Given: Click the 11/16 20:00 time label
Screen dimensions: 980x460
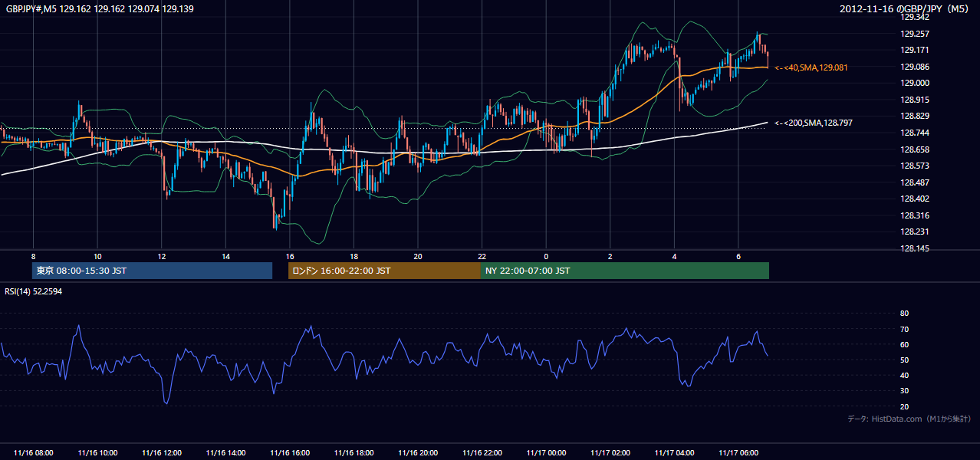Looking at the screenshot, I should [417, 453].
